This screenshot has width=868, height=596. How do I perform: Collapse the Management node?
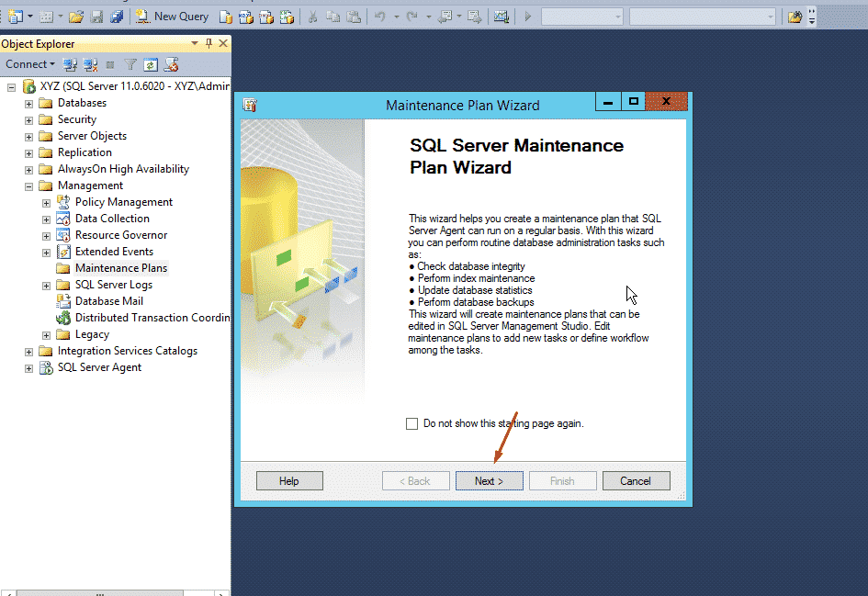click(29, 186)
